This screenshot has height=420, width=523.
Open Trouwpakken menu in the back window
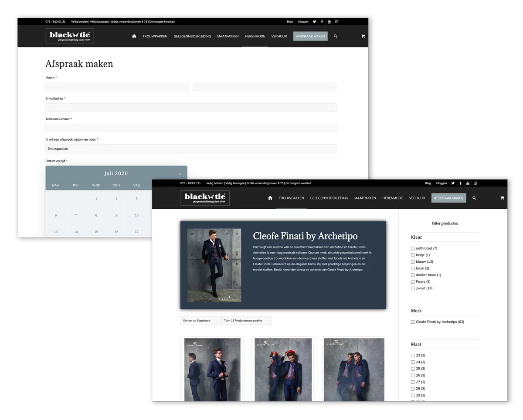tap(155, 36)
